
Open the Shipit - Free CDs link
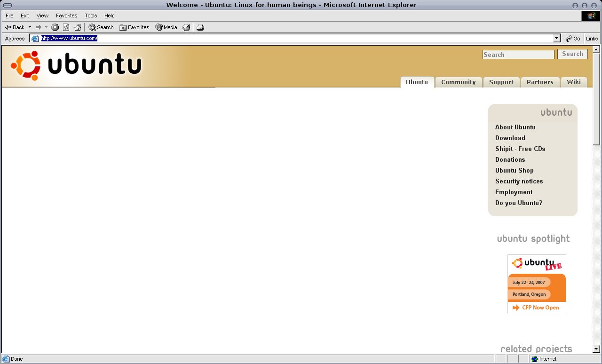point(520,149)
